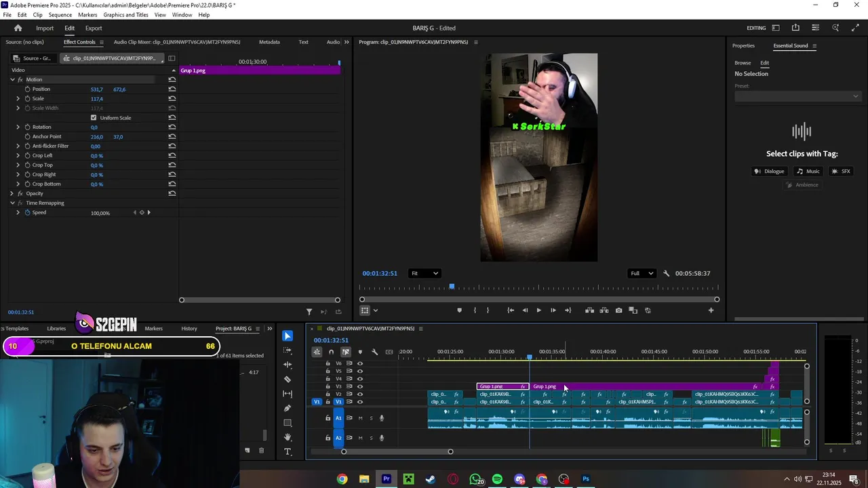The image size is (868, 488).
Task: Add marker in the timeline panel
Action: tap(360, 352)
